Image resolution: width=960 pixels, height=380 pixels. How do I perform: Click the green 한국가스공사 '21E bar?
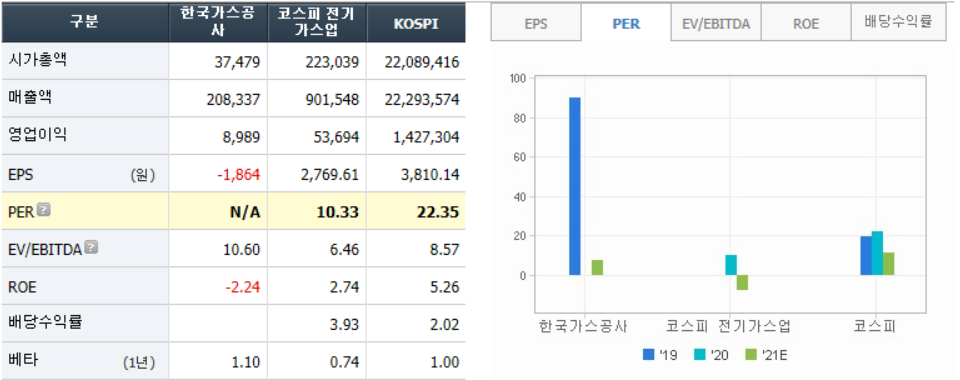click(598, 267)
